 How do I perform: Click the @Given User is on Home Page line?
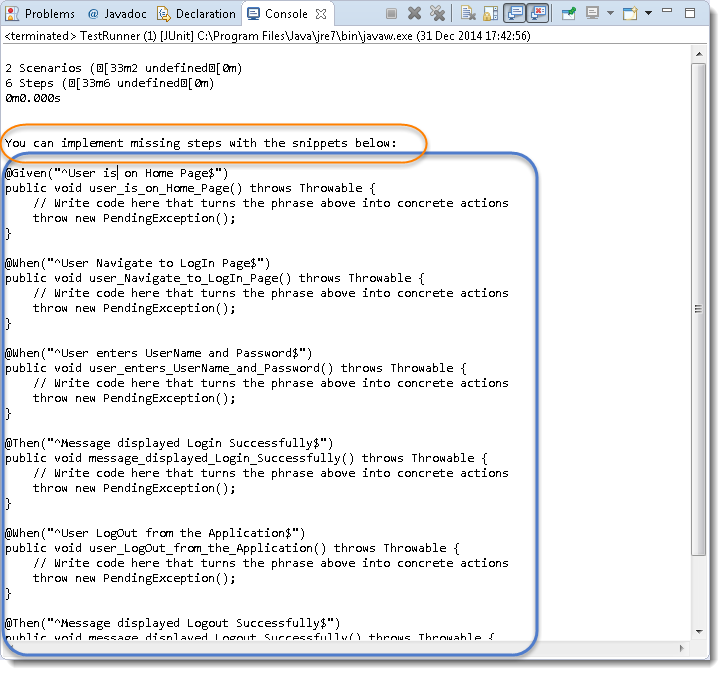[x=117, y=173]
